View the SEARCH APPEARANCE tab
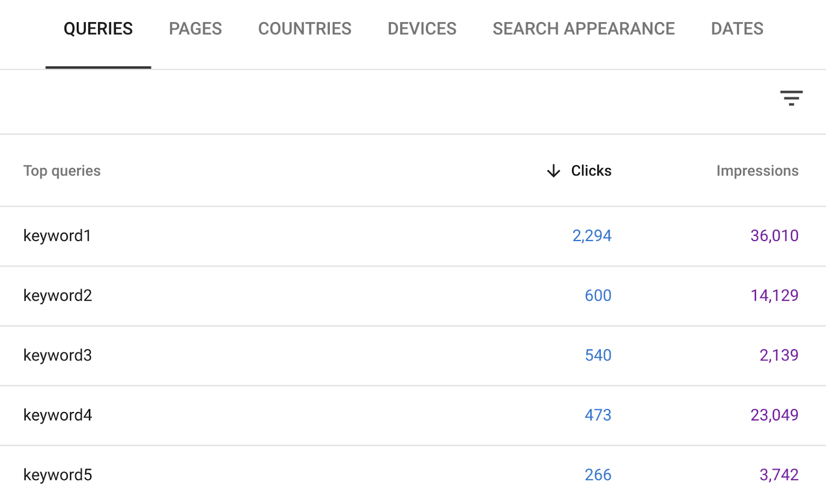Viewport: 826px width, 504px height. pos(583,29)
